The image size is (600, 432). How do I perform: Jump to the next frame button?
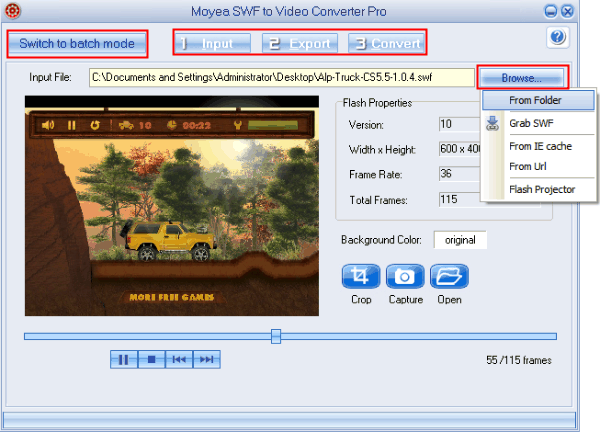(x=207, y=359)
